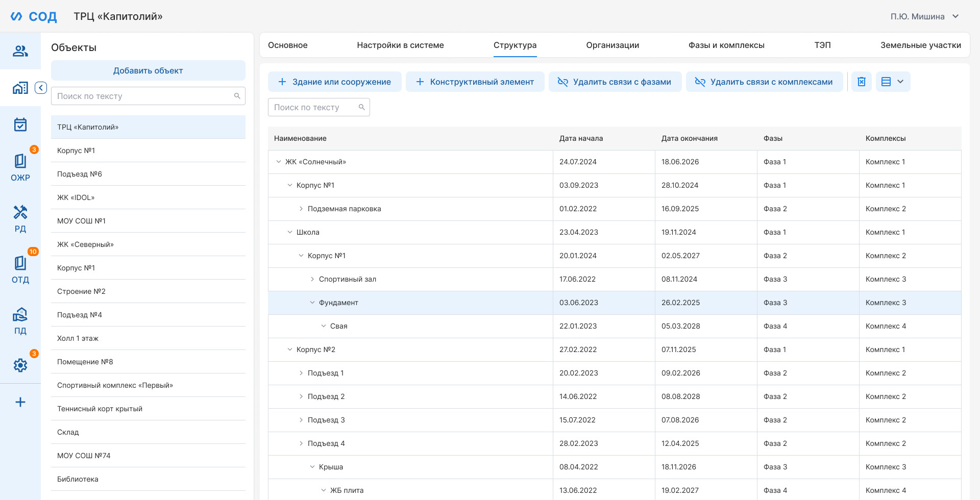The height and width of the screenshot is (500, 980).
Task: Click the plus icon at the sidebar bottom
Action: pos(20,402)
